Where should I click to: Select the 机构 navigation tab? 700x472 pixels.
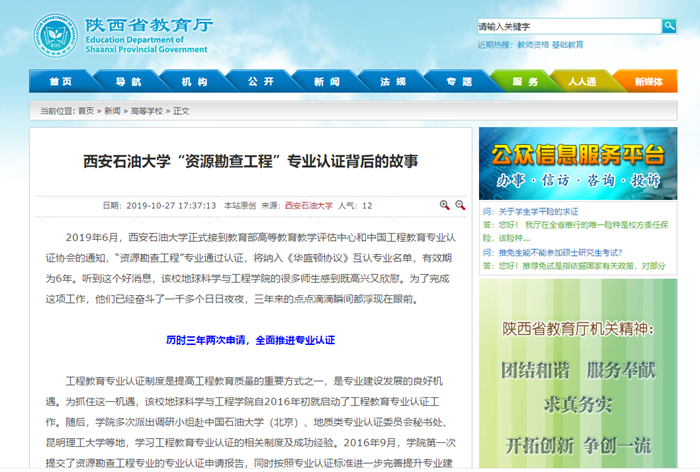[x=195, y=81]
